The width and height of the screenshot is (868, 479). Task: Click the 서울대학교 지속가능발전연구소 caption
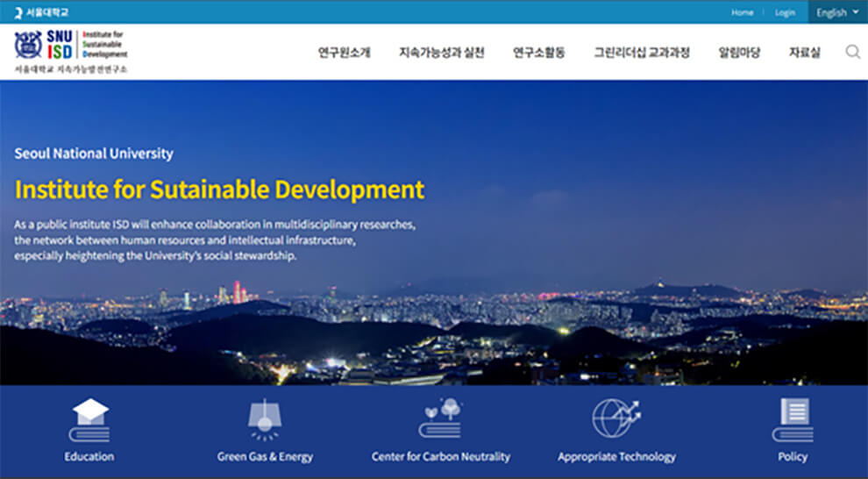point(71,69)
